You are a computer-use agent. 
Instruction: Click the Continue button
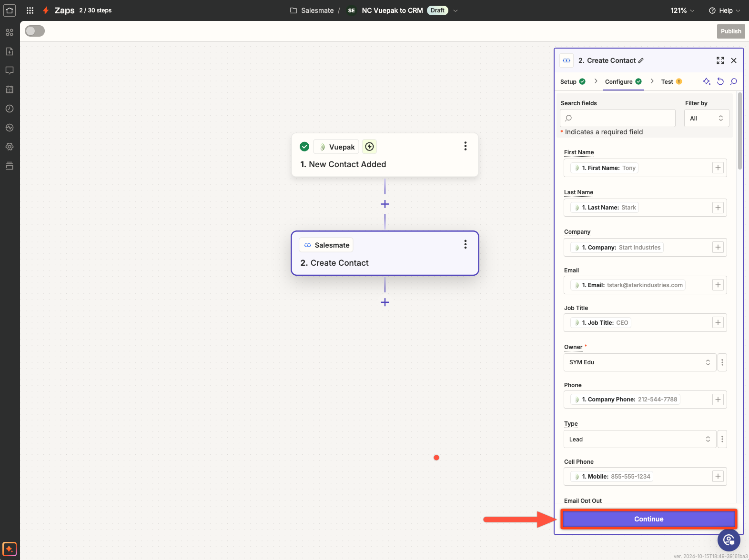coord(648,519)
